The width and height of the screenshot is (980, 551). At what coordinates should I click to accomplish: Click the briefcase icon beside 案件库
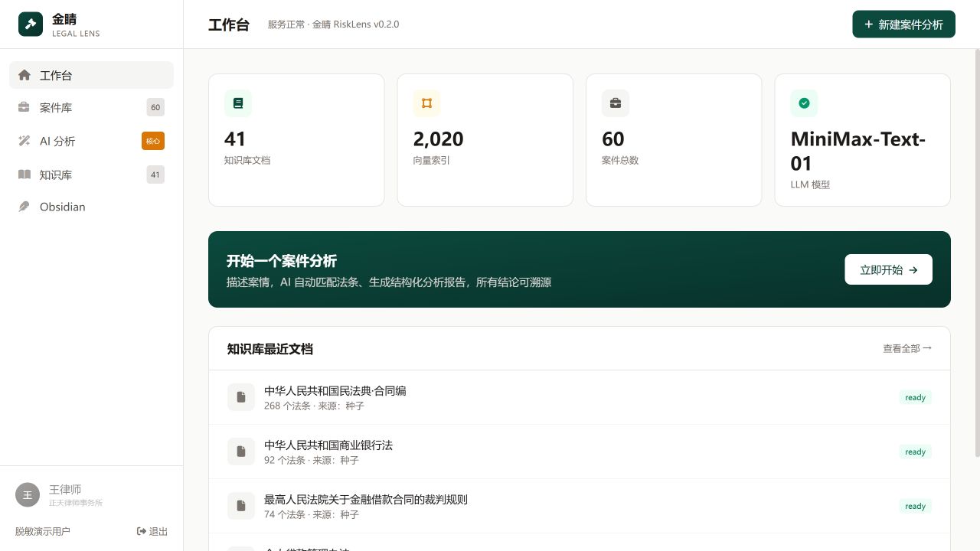click(x=24, y=108)
